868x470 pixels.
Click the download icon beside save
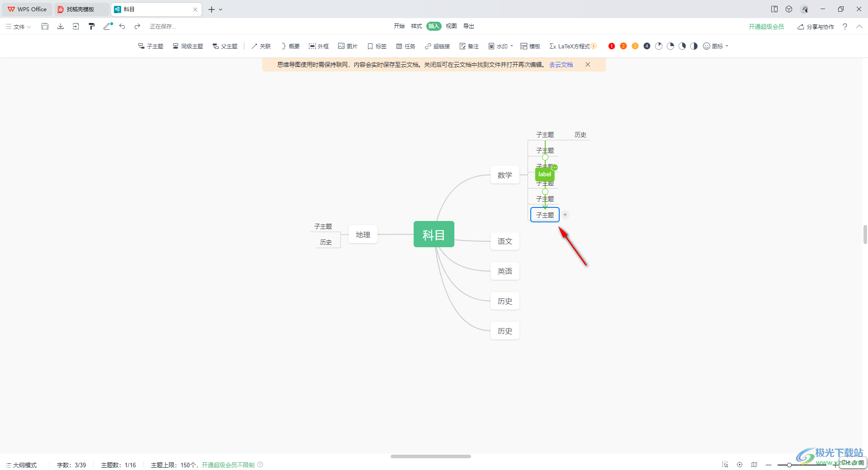tap(61, 26)
